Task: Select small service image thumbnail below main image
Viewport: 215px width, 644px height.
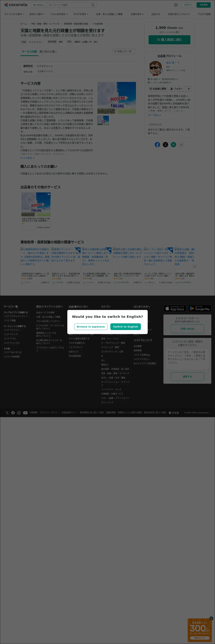Action: (x=103, y=120)
